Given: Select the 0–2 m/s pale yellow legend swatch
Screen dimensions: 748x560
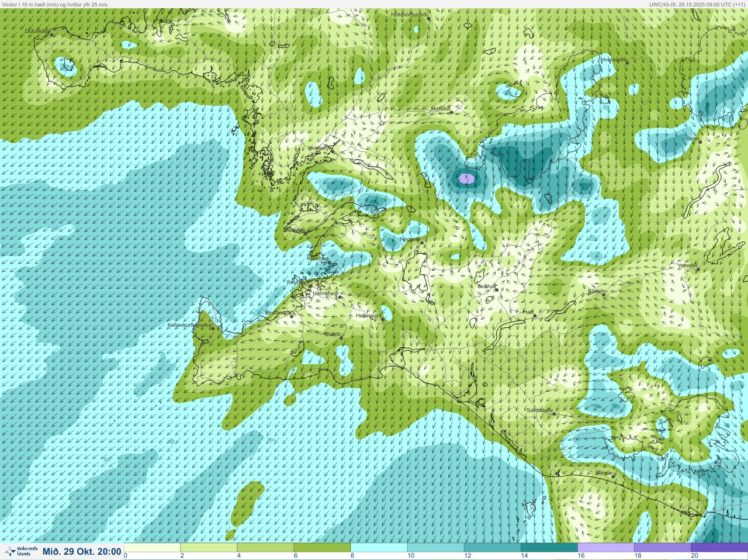Looking at the screenshot, I should [x=152, y=548].
